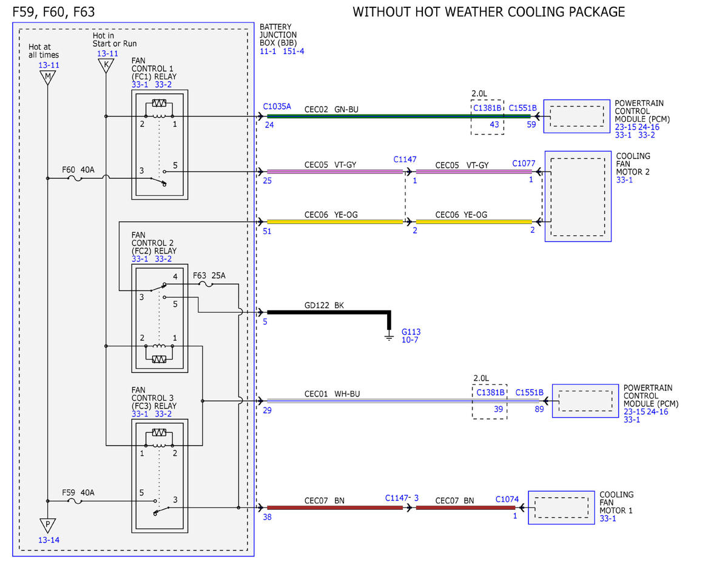Image resolution: width=728 pixels, height=562 pixels.
Task: Click the ground symbol at G113
Action: (x=389, y=336)
